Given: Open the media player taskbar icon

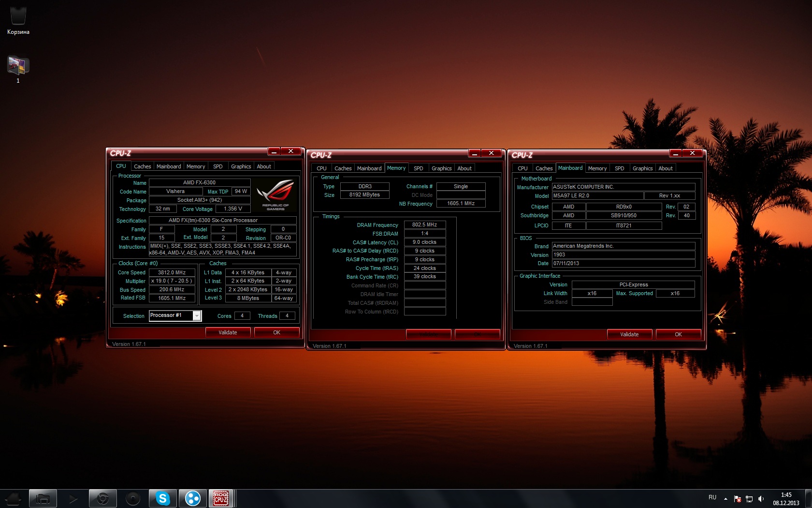Looking at the screenshot, I should [73, 498].
